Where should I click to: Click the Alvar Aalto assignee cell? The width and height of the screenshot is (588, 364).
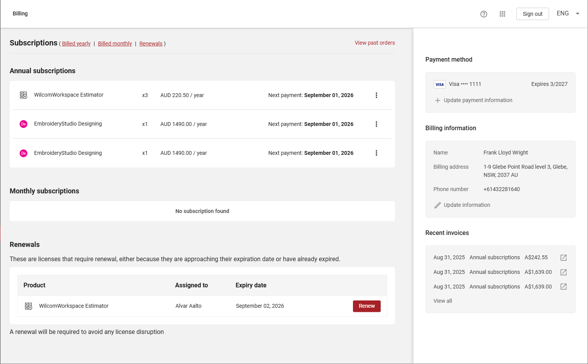coord(188,306)
